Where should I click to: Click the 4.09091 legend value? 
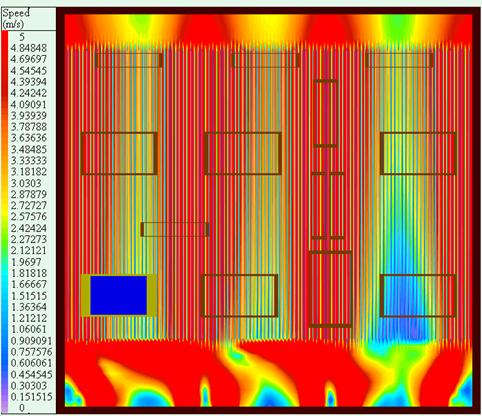pyautogui.click(x=29, y=104)
